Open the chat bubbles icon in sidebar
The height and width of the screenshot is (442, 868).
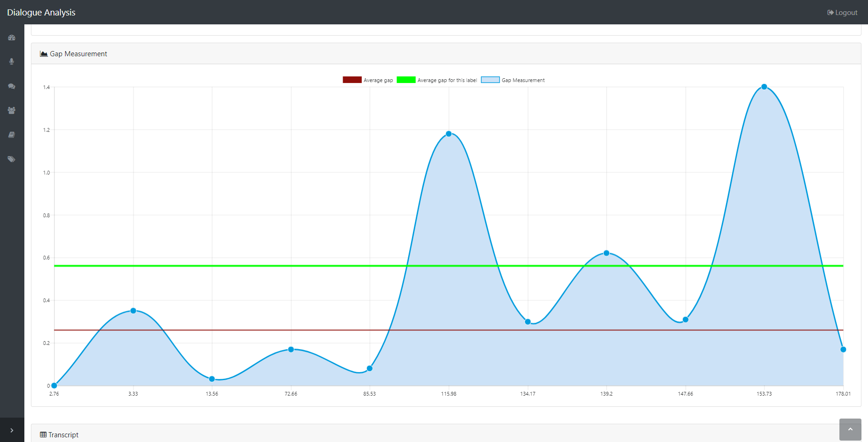pos(12,86)
